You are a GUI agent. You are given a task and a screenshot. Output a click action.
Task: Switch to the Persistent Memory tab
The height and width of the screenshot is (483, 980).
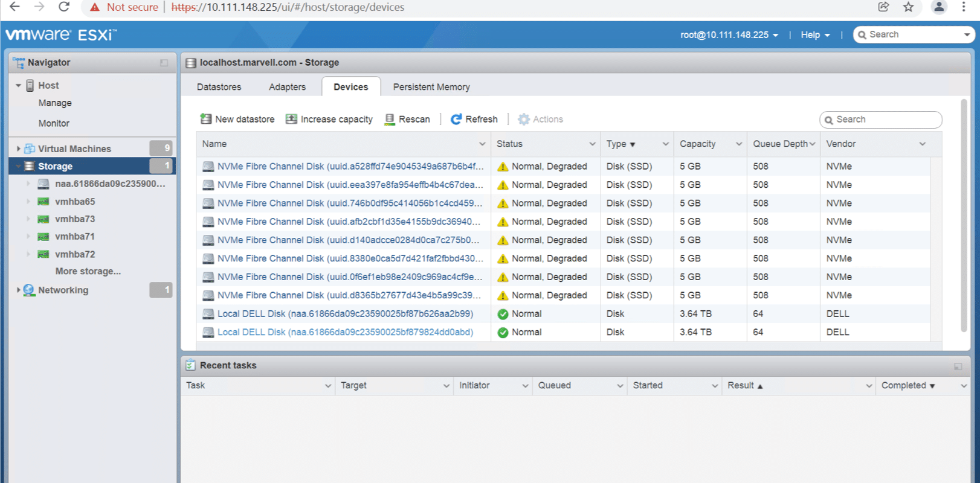[x=431, y=87]
